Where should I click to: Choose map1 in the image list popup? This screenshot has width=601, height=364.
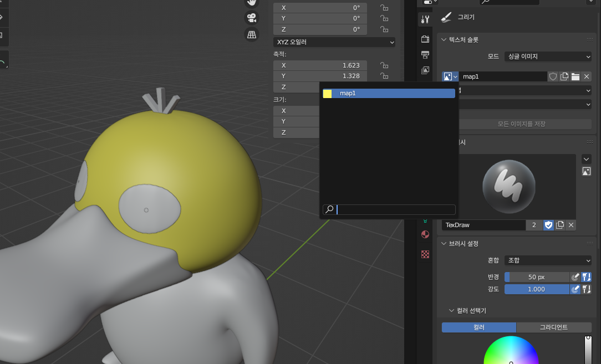click(x=389, y=94)
